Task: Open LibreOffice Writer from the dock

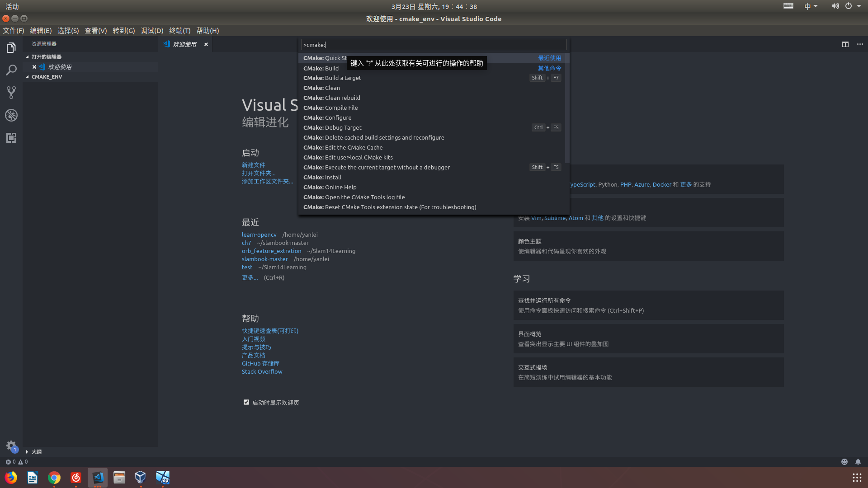Action: pyautogui.click(x=33, y=478)
